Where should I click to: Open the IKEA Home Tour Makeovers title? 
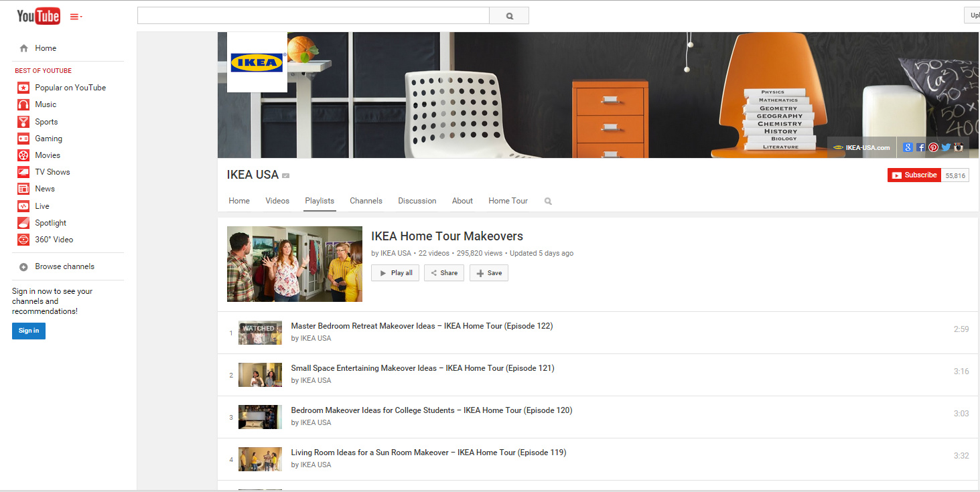pyautogui.click(x=447, y=236)
